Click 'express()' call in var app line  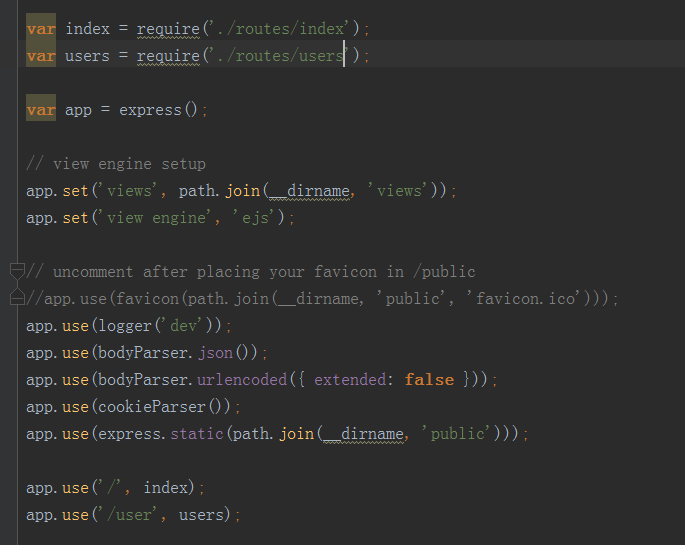159,110
